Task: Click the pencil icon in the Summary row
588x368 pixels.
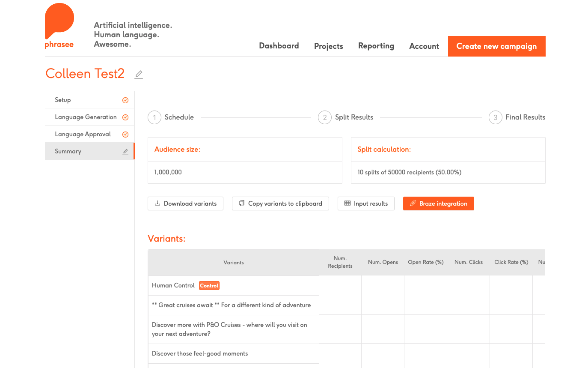Action: (125, 151)
